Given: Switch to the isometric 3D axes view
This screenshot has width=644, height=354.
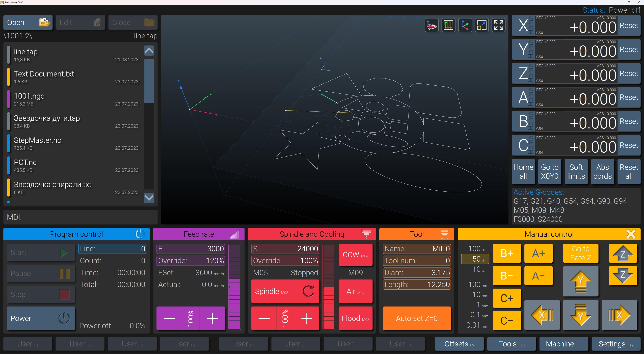Looking at the screenshot, I should pos(465,25).
